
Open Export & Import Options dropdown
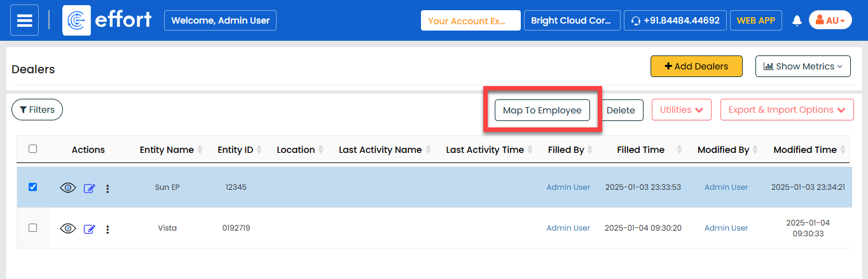click(x=787, y=110)
